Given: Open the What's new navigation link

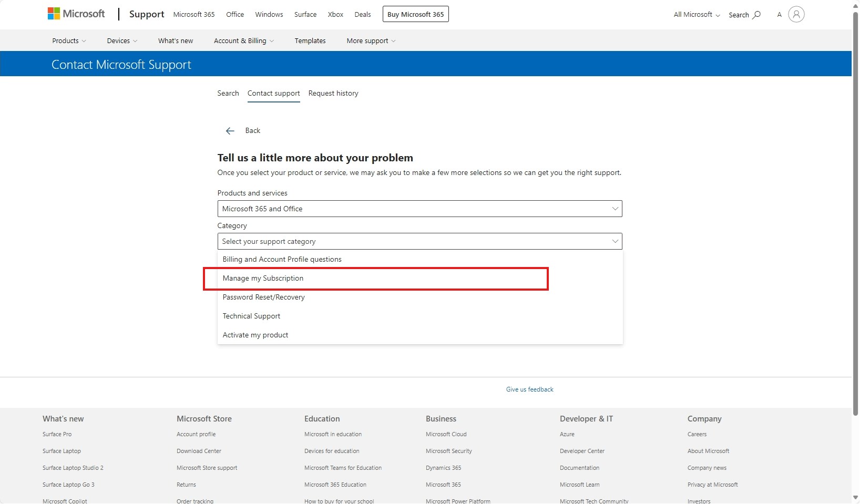Looking at the screenshot, I should pyautogui.click(x=176, y=40).
